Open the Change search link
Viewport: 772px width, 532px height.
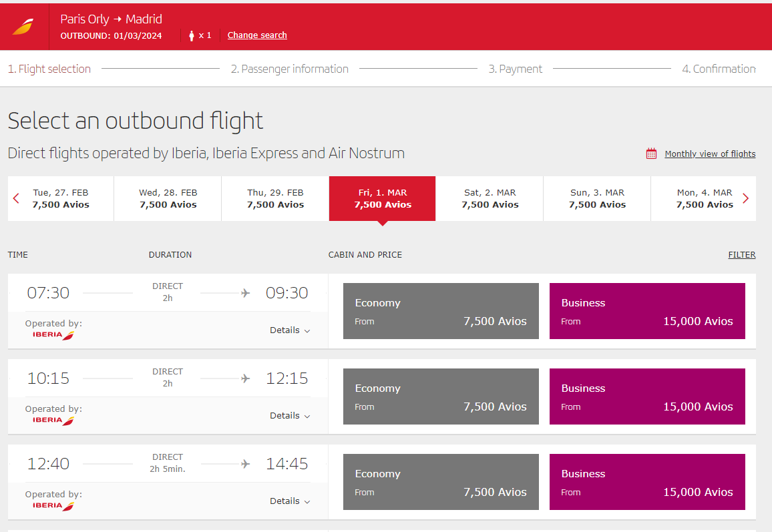coord(257,35)
